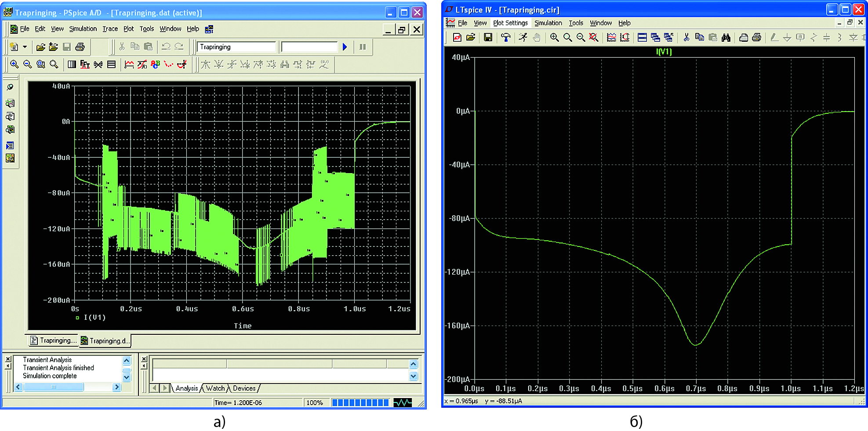Open the LTspice Simulation menu
The image size is (868, 431).
pyautogui.click(x=548, y=23)
